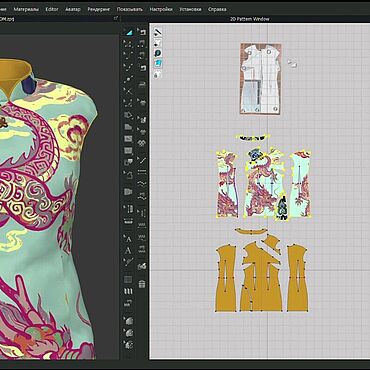Image resolution: width=370 pixels, height=370 pixels.
Task: Choose the Polygon pattern drawing tool
Action: click(x=128, y=127)
